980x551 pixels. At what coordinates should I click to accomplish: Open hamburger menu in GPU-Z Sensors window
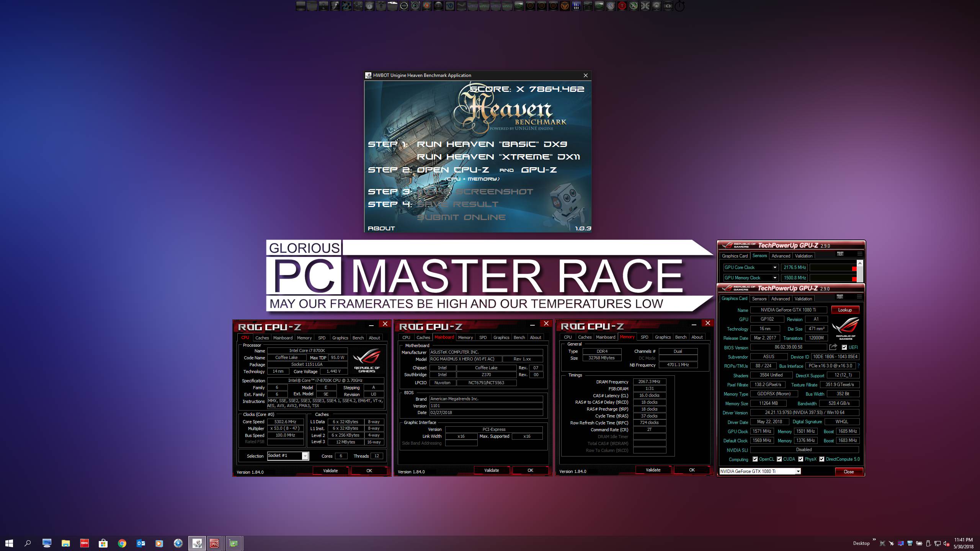(859, 254)
